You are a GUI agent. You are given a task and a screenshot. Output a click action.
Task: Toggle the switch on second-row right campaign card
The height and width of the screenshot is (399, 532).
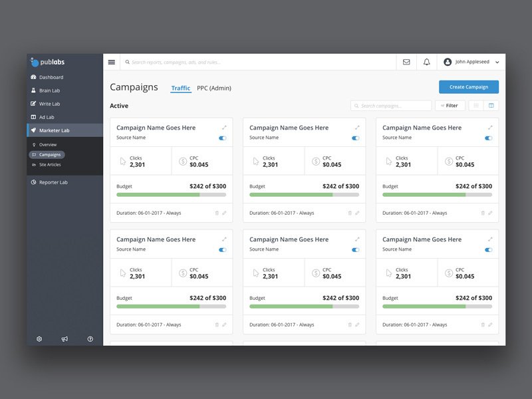tap(489, 250)
